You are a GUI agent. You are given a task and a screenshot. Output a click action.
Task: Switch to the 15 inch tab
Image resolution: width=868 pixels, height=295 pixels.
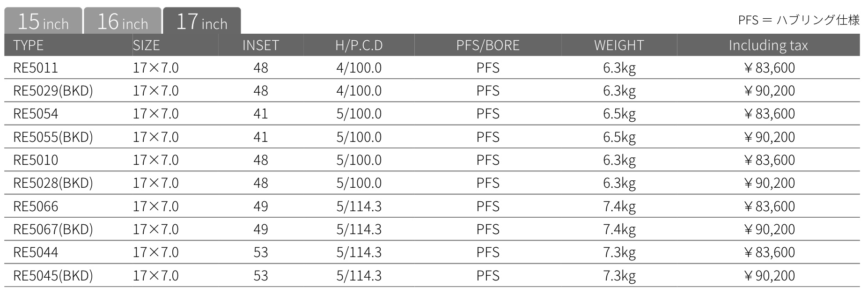pos(43,21)
